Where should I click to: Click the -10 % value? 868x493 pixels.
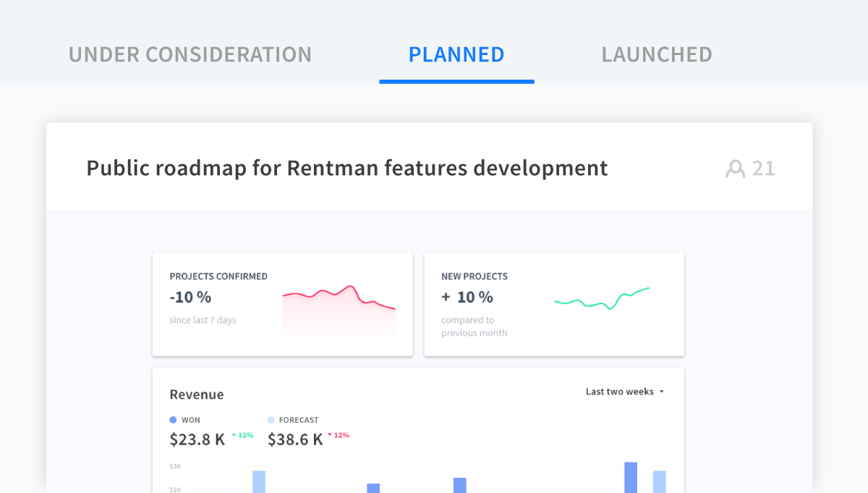190,297
